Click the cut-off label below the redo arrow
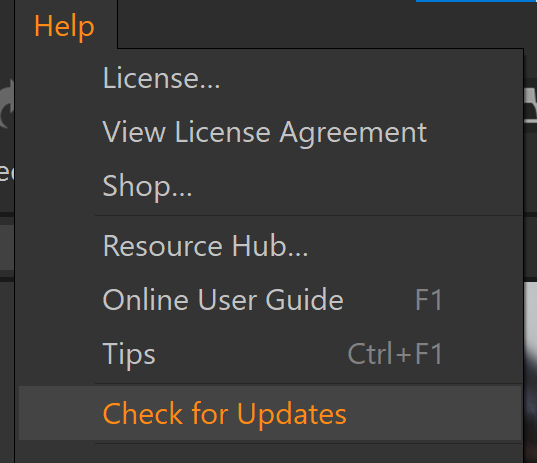 tap(7, 172)
